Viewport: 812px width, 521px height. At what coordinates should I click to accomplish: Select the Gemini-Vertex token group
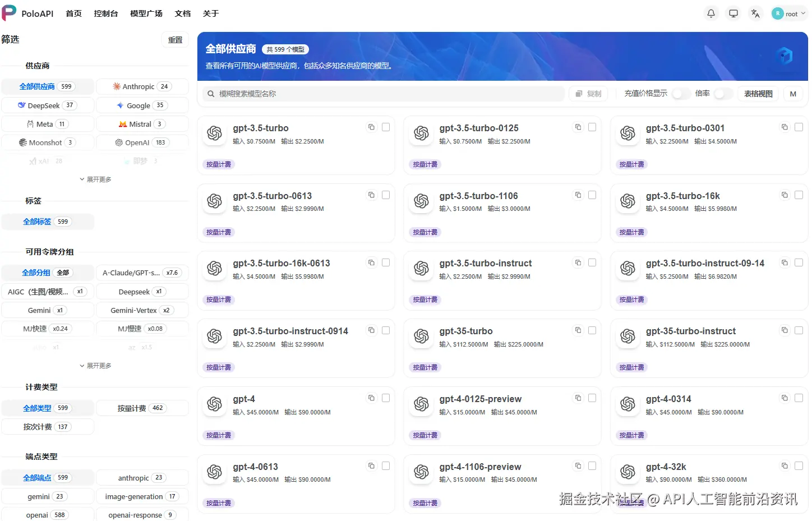(142, 310)
